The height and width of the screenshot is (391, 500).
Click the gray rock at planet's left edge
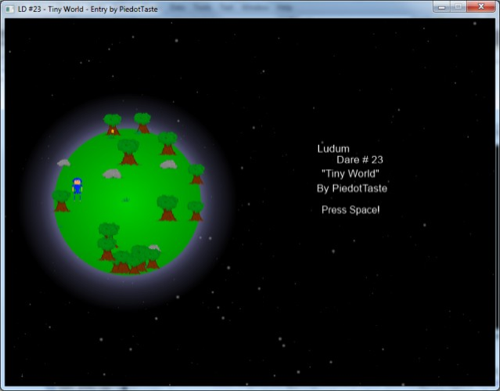(x=63, y=163)
